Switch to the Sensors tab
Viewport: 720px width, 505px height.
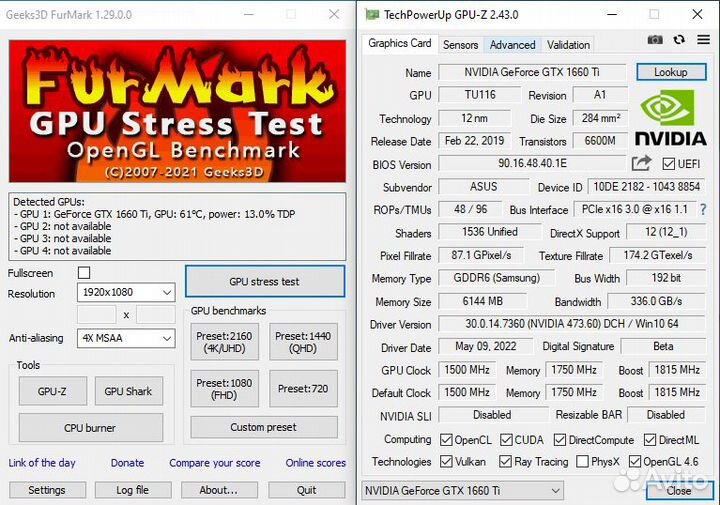click(461, 45)
